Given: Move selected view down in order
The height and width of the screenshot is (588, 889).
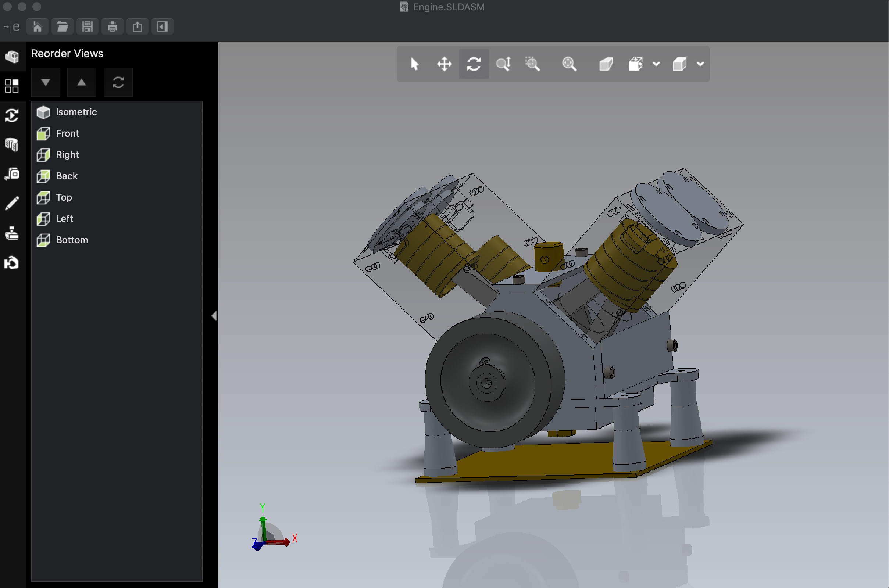Looking at the screenshot, I should click(x=45, y=82).
